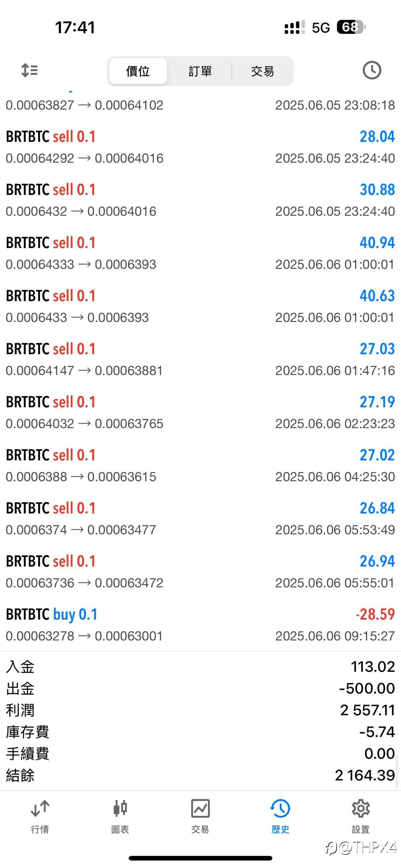Switch to the 交易 segment at top
The image size is (401, 868).
coord(263,71)
